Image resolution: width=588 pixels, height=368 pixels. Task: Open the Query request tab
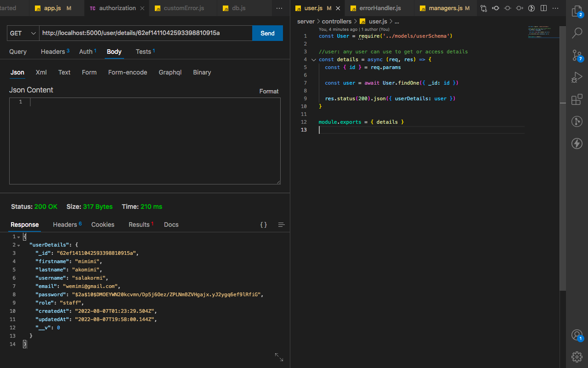click(x=18, y=52)
